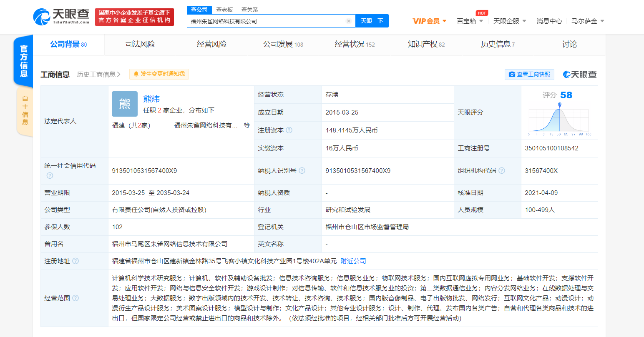Click the 核准日期 value 2021-04-09
Screen dimensions: 644x337
541,193
